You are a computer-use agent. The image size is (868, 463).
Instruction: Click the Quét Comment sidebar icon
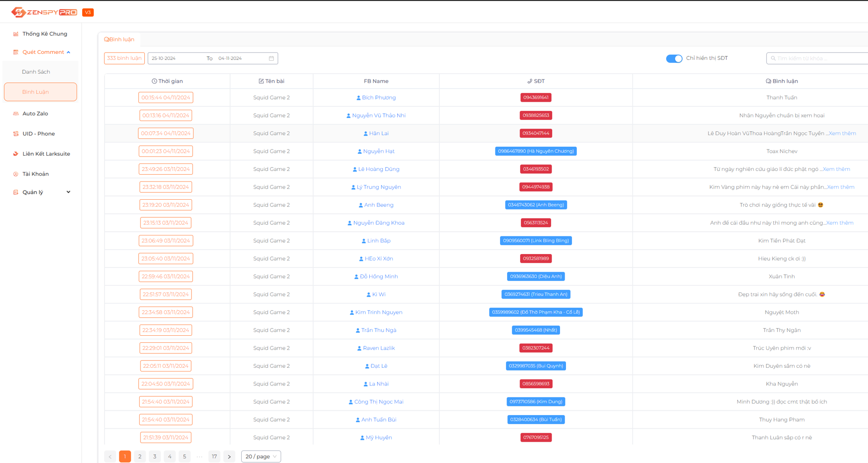pos(16,52)
